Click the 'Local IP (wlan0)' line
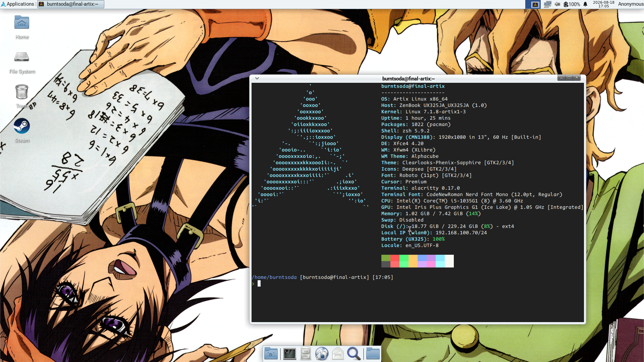644x362 pixels. click(434, 233)
